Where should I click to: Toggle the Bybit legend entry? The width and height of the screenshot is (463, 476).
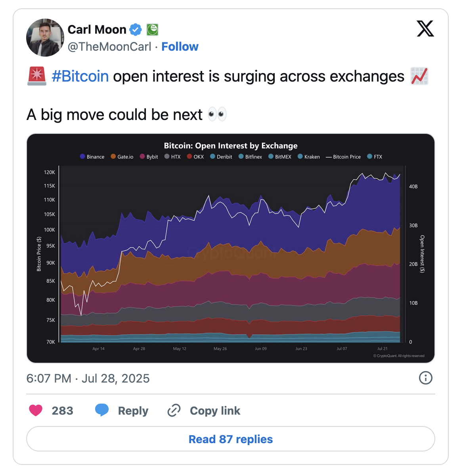pos(149,157)
